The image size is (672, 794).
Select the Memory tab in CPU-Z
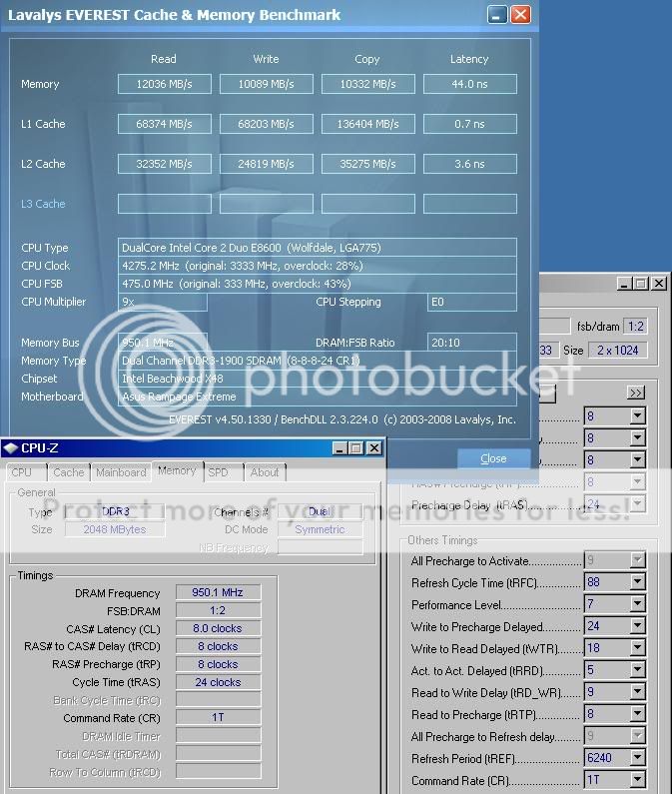click(177, 471)
